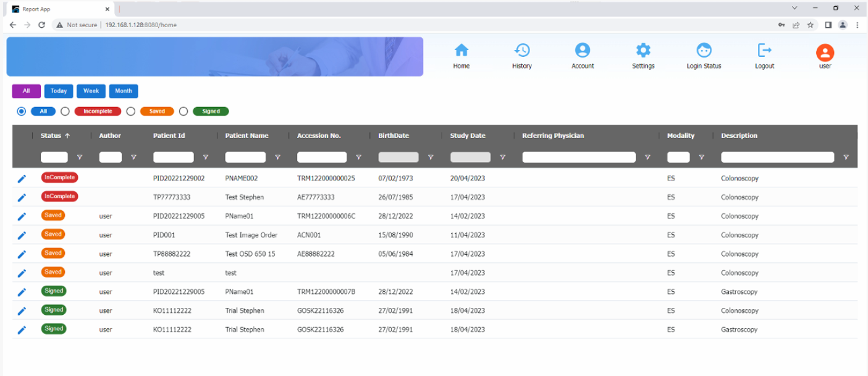
Task: Click the Referring Physician filter text box
Action: tap(579, 157)
